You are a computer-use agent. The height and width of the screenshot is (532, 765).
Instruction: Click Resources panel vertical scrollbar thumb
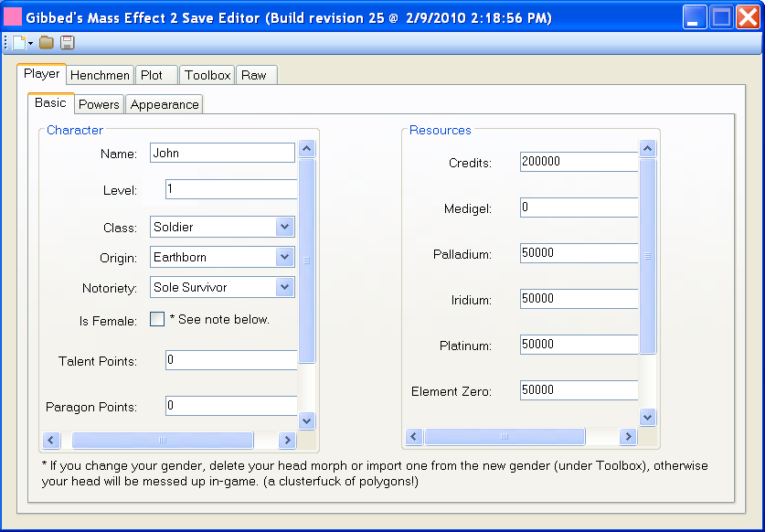click(x=647, y=256)
